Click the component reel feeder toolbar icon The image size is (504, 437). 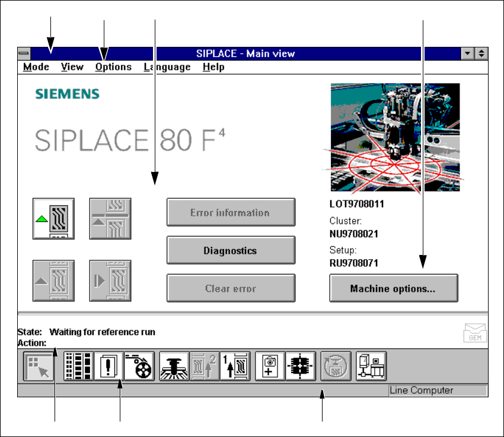point(139,366)
